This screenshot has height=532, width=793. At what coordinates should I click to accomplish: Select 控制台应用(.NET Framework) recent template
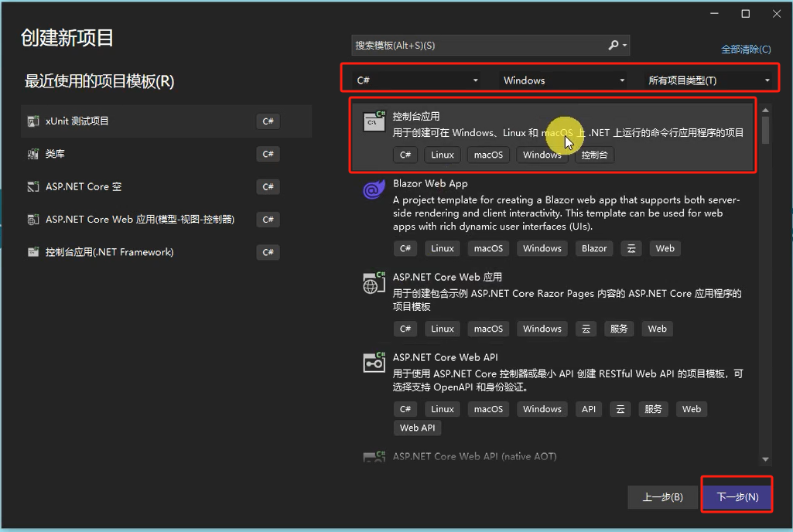(x=166, y=252)
